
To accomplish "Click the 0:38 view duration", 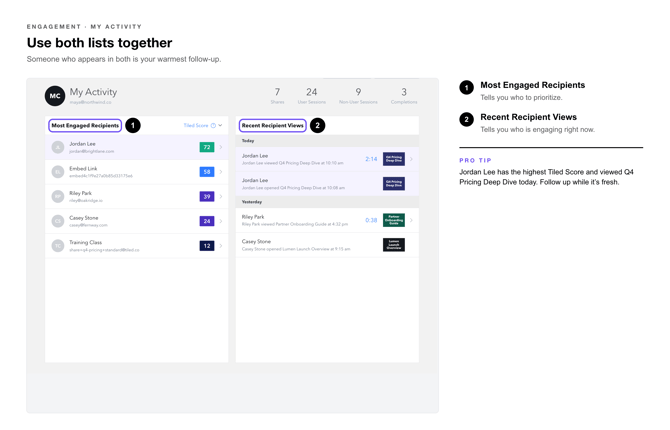I will coord(371,220).
